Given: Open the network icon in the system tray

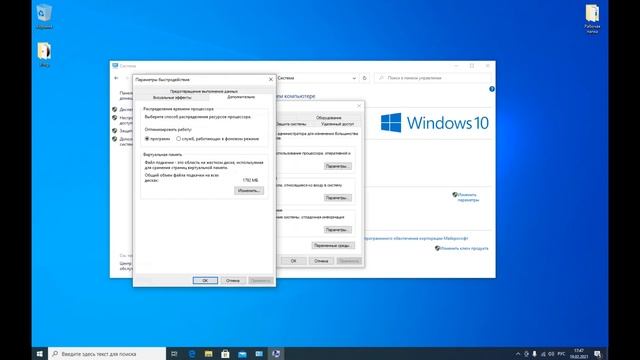Looking at the screenshot, I should tap(543, 354).
